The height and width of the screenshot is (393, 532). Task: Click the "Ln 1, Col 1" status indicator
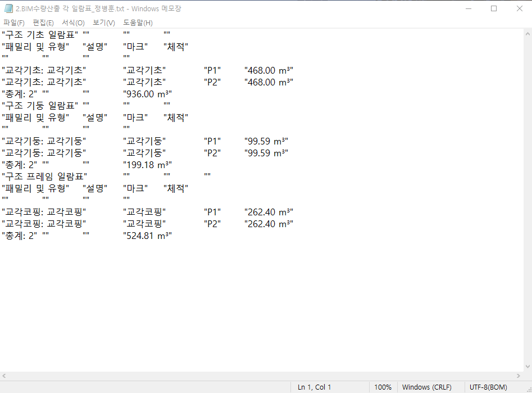(314, 387)
